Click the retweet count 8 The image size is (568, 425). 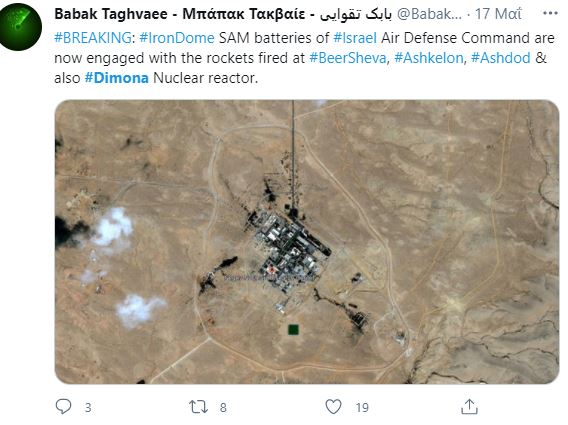click(223, 408)
